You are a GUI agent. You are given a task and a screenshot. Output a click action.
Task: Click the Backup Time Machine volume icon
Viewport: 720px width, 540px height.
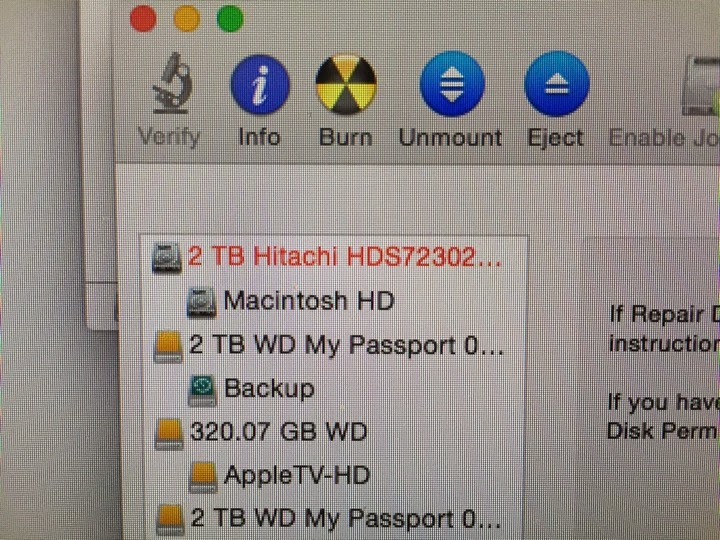tap(202, 390)
